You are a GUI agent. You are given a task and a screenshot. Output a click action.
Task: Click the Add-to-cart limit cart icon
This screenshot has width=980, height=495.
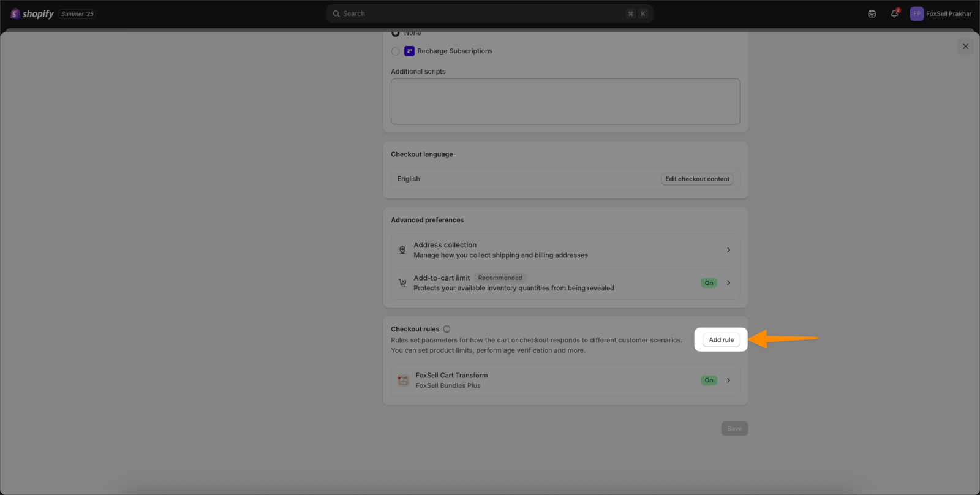(x=402, y=283)
